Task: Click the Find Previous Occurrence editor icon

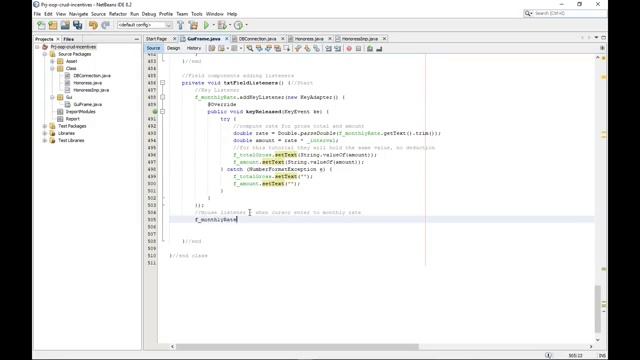Action: [259, 49]
